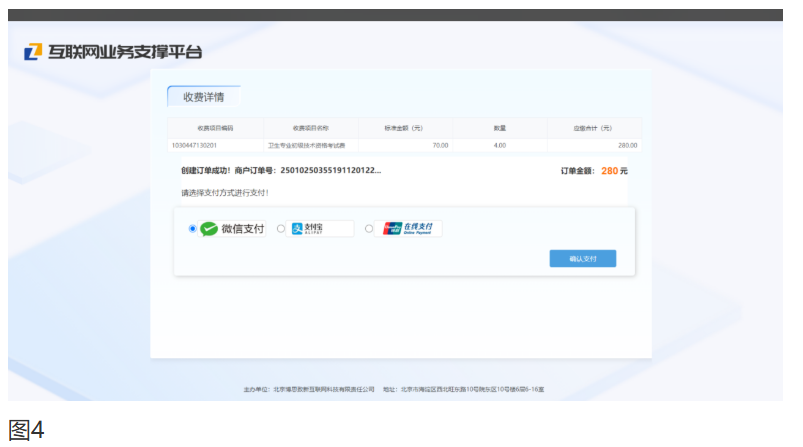
Task: Click the WeChat Pay green logo
Action: point(209,229)
